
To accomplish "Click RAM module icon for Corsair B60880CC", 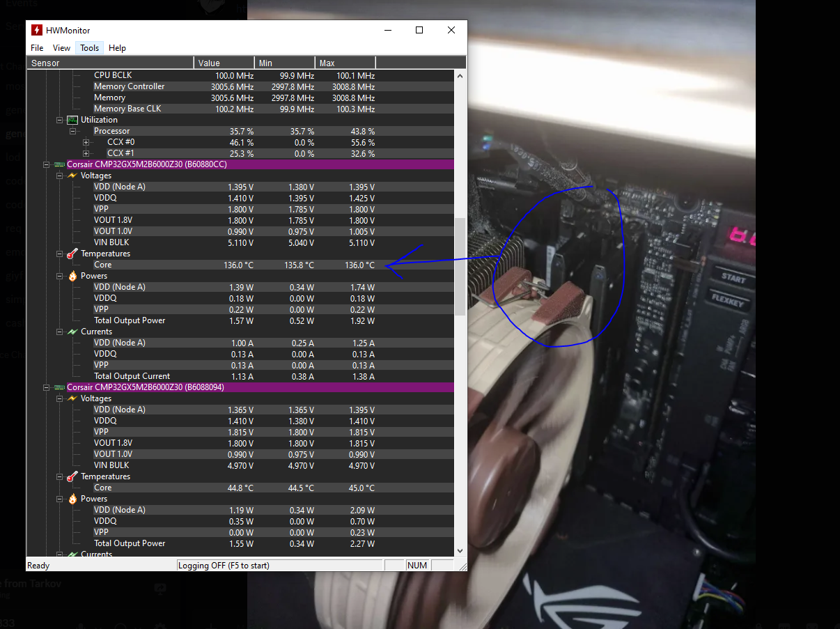I will (59, 164).
